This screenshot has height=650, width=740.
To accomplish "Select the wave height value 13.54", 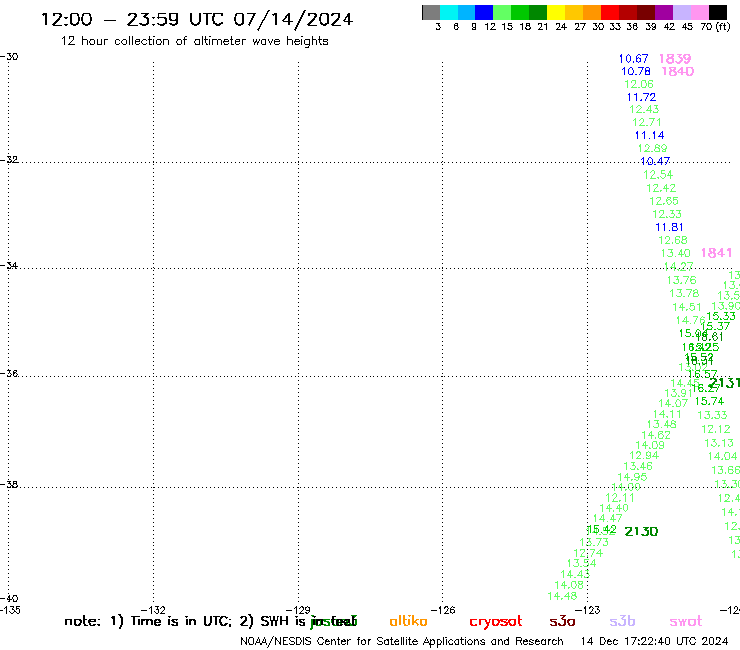I will [x=582, y=563].
